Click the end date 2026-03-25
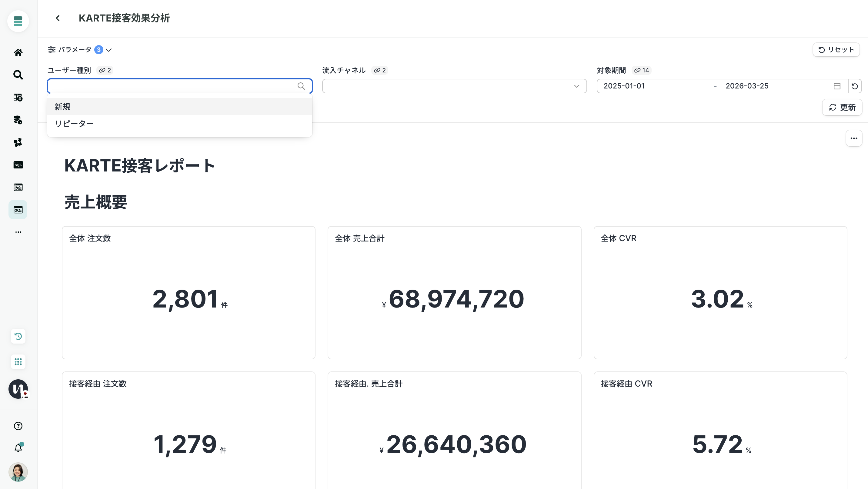Screen dimensions: 868x489 tap(747, 86)
